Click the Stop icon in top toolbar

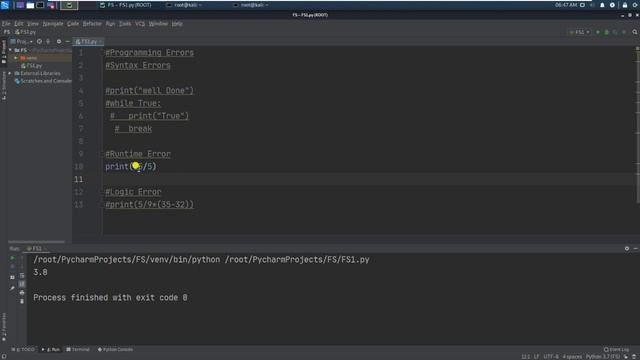coord(624,32)
